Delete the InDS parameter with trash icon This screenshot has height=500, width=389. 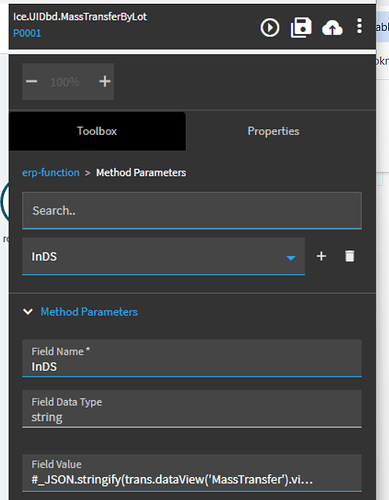(x=350, y=256)
